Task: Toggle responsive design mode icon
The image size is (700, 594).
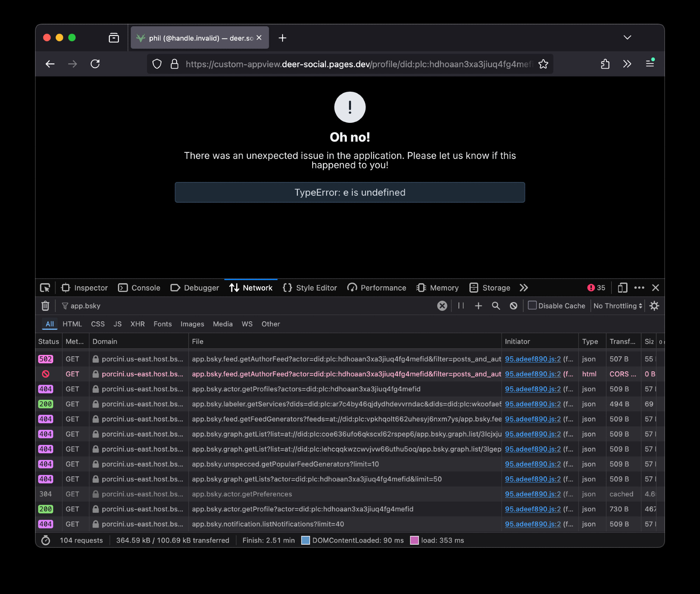Action: click(622, 288)
